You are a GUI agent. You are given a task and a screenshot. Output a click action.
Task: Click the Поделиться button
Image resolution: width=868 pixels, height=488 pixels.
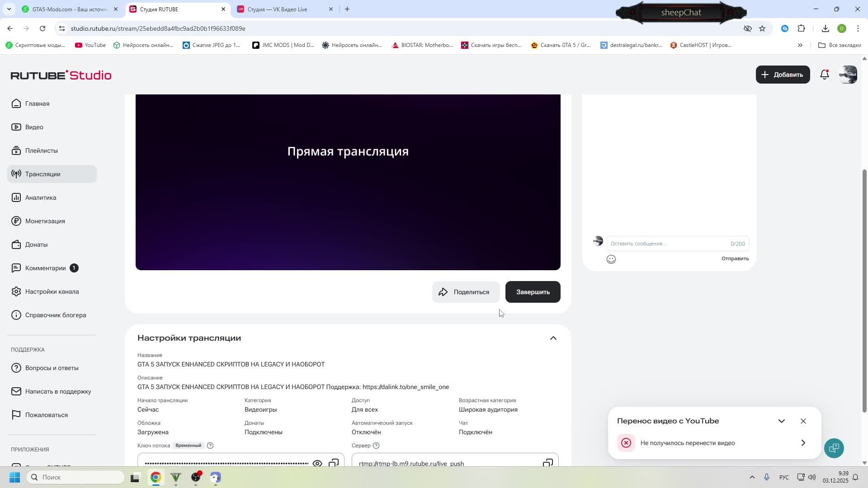click(466, 292)
